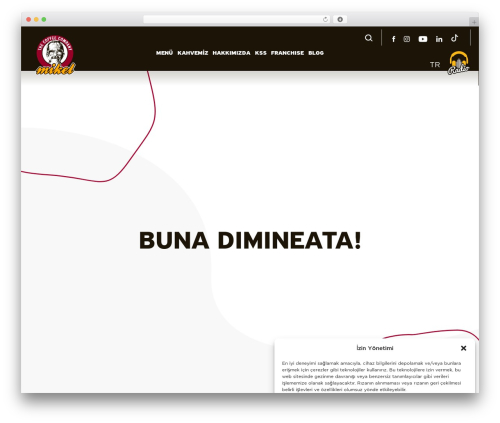Click the browser extension icon beside address bar
The image size is (500, 423).
340,19
